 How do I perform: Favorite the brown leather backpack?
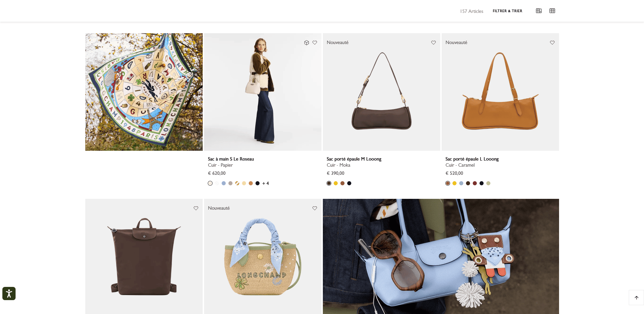pos(196,208)
